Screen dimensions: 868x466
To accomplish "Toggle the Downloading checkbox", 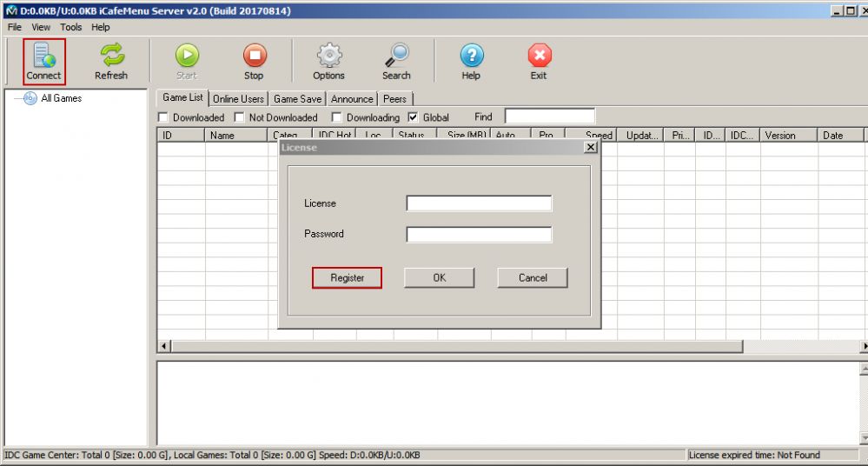I will pos(336,116).
